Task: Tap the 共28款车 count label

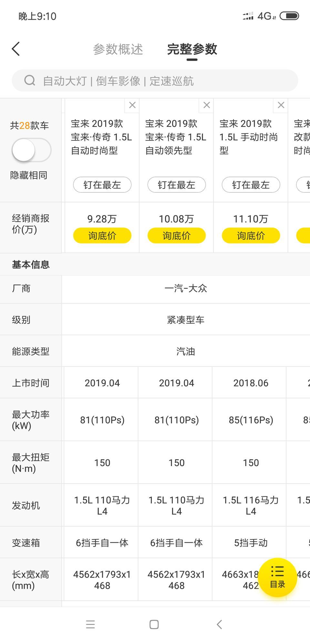Action: coord(29,125)
